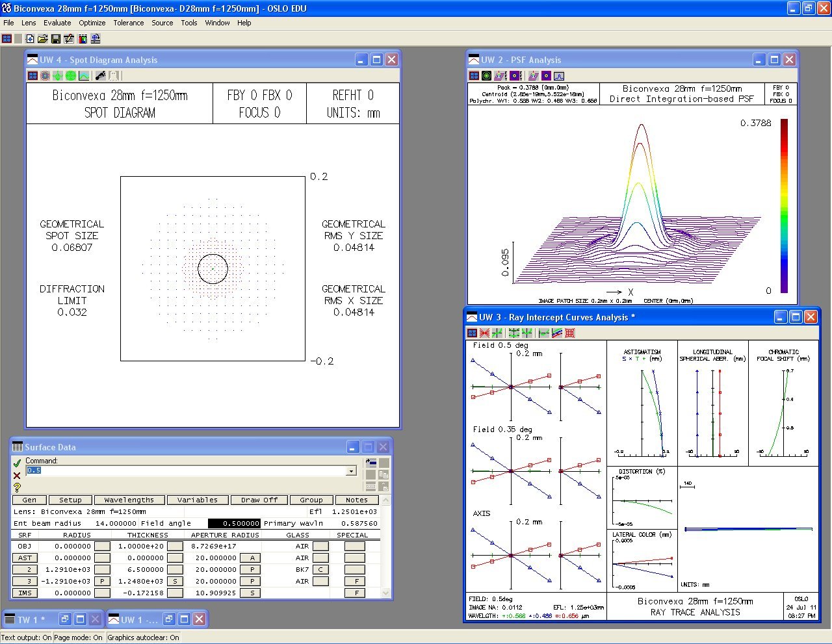832x644 pixels.
Task: Click the Gen button in Surface Data
Action: 29,500
